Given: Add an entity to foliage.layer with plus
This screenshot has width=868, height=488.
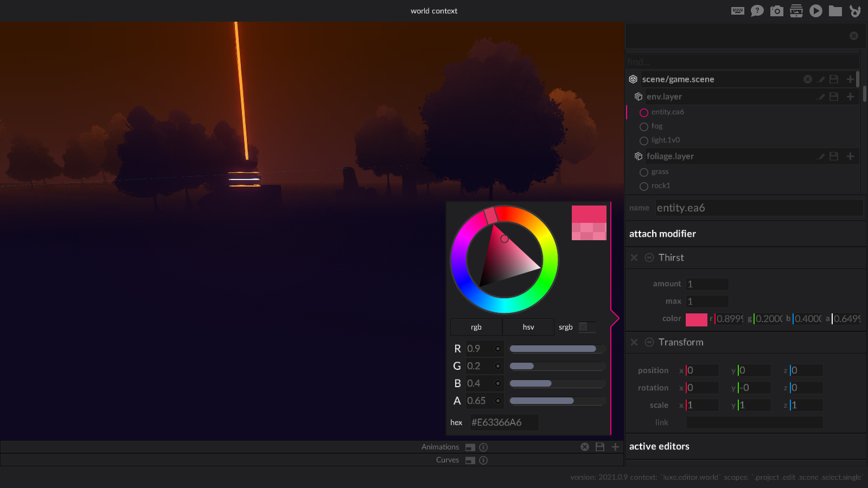Looking at the screenshot, I should (x=850, y=156).
